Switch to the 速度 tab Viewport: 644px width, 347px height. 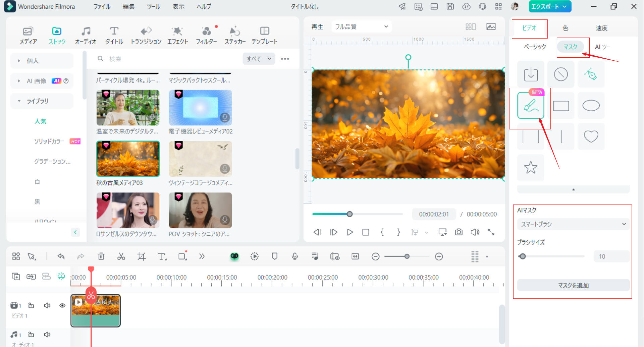[601, 28]
